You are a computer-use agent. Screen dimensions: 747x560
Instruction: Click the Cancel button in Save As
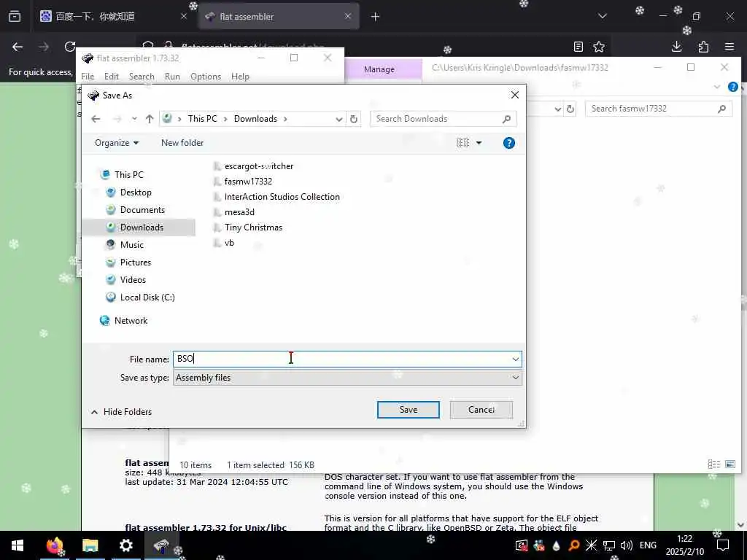[481, 410]
